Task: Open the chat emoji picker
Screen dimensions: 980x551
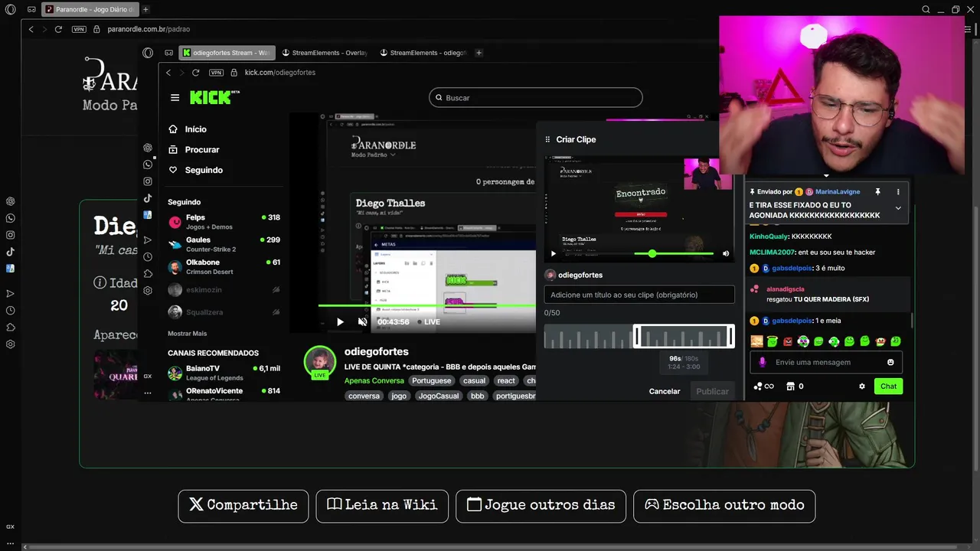Action: coord(890,362)
